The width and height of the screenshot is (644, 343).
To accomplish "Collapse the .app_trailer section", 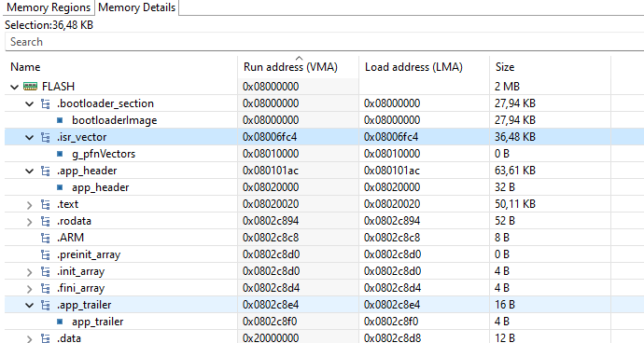I will pos(29,306).
